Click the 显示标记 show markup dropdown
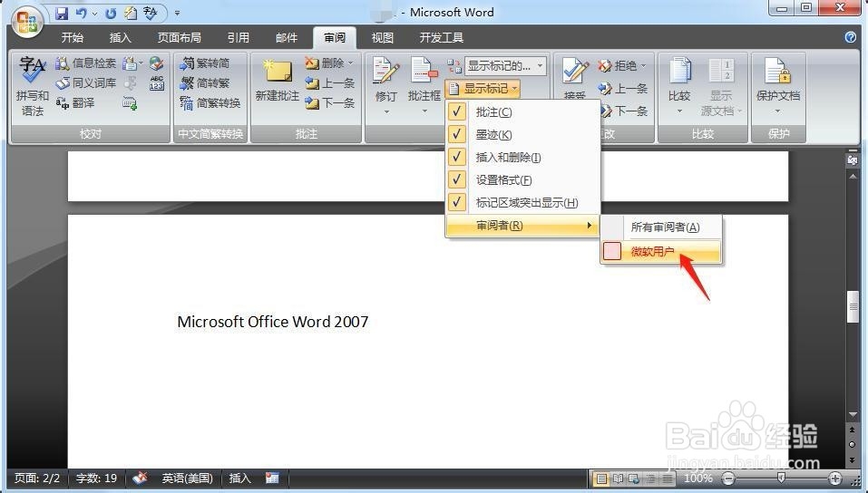 (483, 89)
